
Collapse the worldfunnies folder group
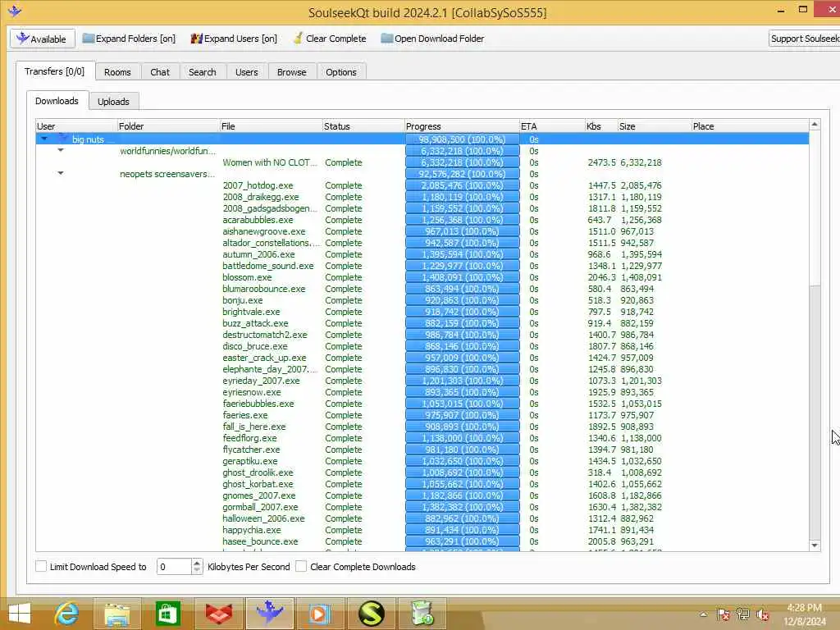(61, 151)
